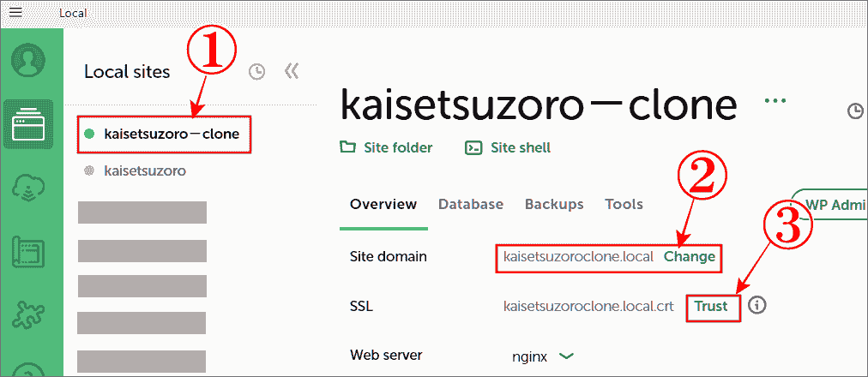This screenshot has width=868, height=377.
Task: Open the Site folder
Action: (386, 147)
